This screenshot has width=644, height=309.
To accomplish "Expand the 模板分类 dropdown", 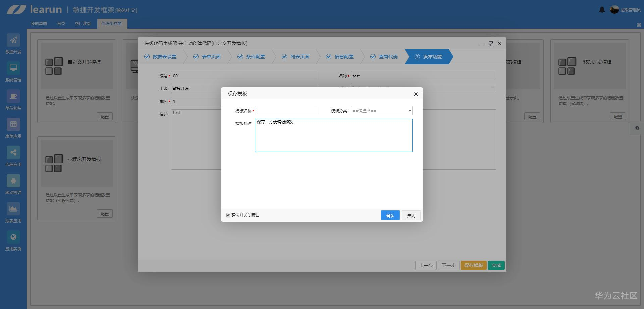I will click(381, 111).
